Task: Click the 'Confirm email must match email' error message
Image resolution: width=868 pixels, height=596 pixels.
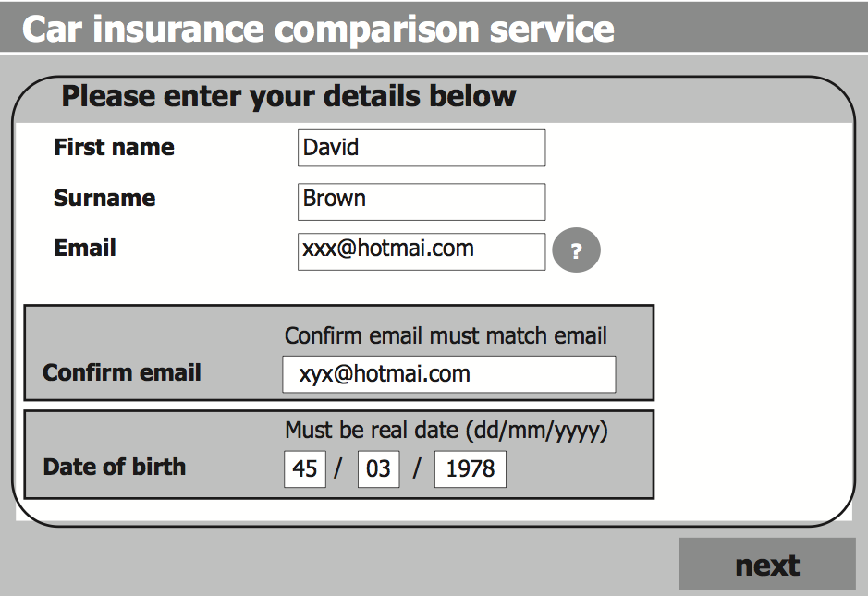Action: coord(446,335)
